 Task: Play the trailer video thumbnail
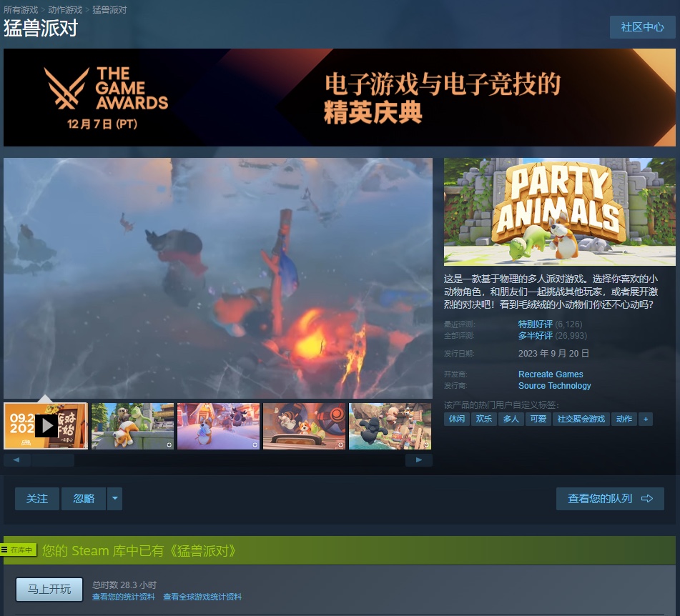coord(46,426)
